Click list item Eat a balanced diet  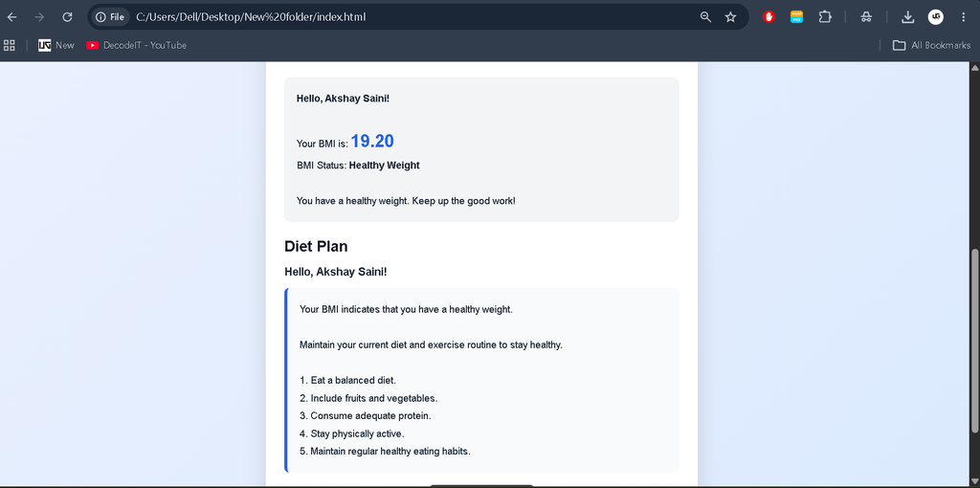(x=347, y=381)
